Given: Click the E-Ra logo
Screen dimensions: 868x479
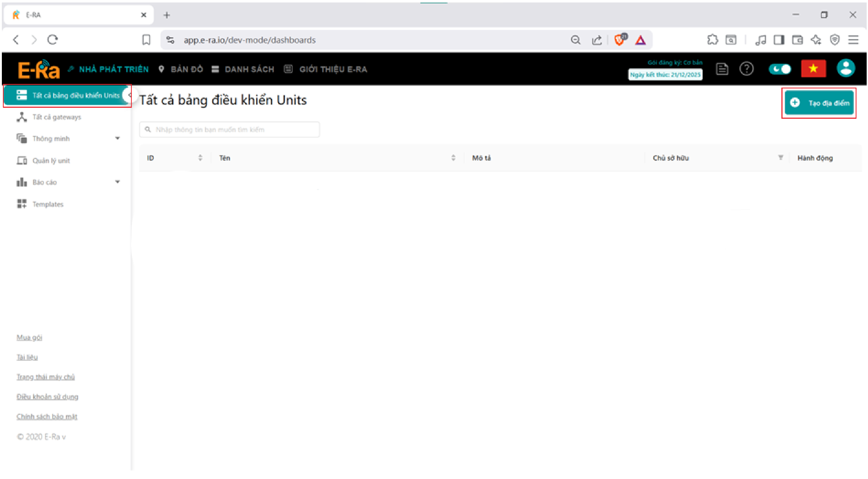Looking at the screenshot, I should coord(38,69).
